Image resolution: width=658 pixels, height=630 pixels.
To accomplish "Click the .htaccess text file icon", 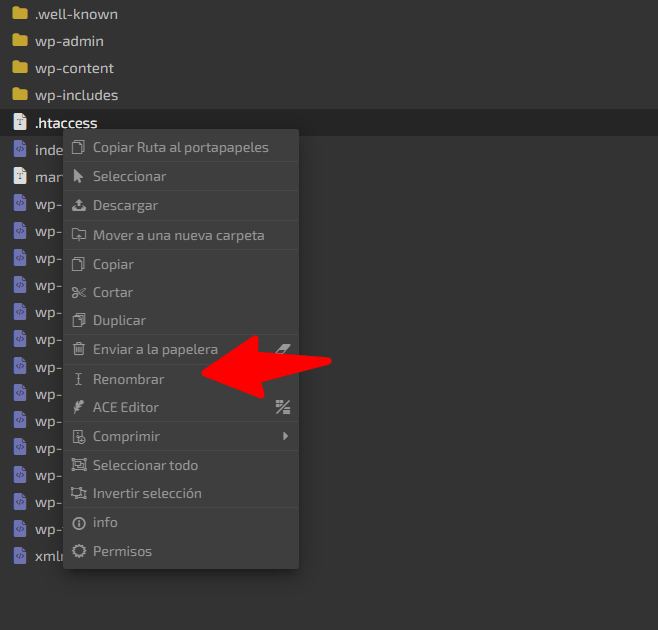I will click(20, 122).
